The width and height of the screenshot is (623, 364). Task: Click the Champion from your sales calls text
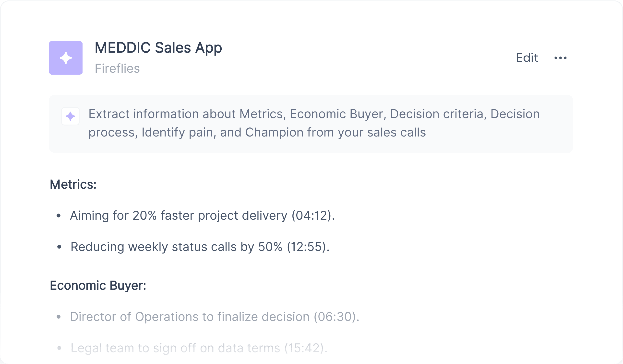[x=335, y=132]
